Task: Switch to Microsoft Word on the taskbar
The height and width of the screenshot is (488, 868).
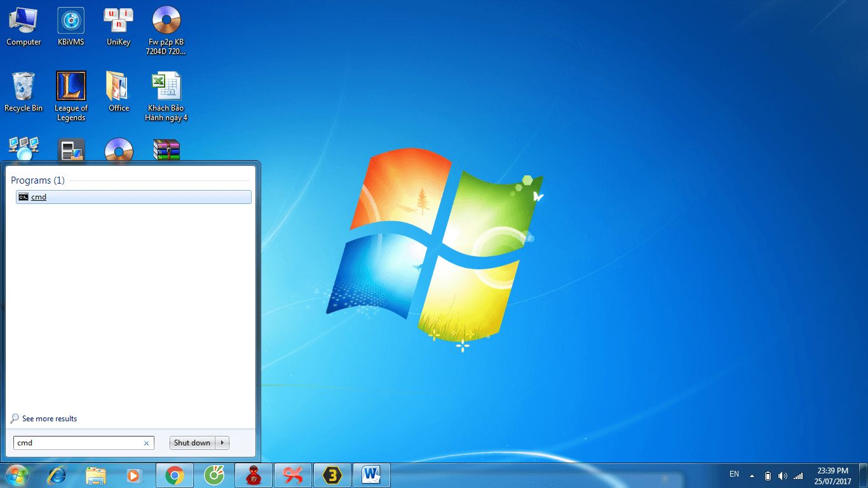Action: (371, 475)
